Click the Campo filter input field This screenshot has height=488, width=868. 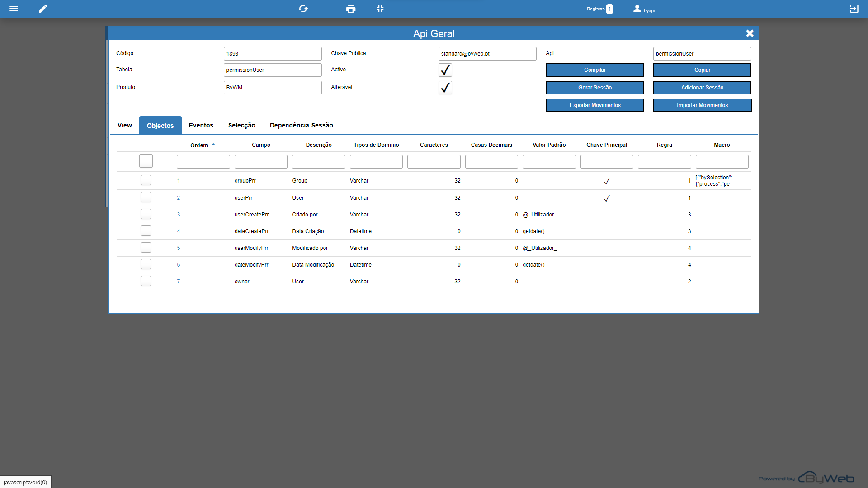pos(261,162)
